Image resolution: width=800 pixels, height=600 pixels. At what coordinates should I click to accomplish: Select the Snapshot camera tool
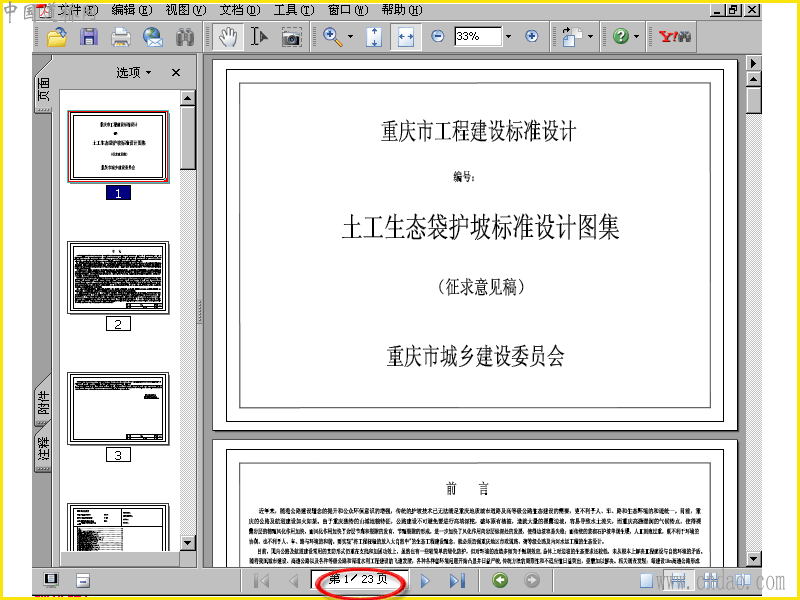click(291, 37)
